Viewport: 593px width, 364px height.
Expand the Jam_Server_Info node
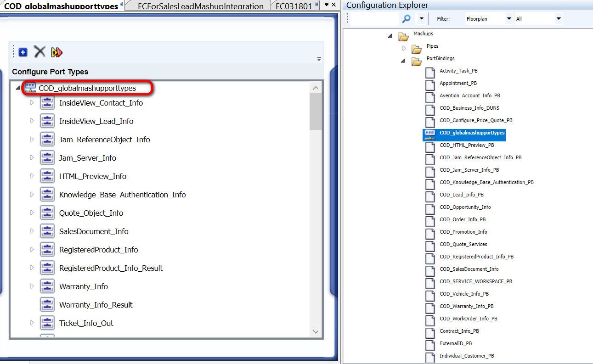click(x=32, y=157)
